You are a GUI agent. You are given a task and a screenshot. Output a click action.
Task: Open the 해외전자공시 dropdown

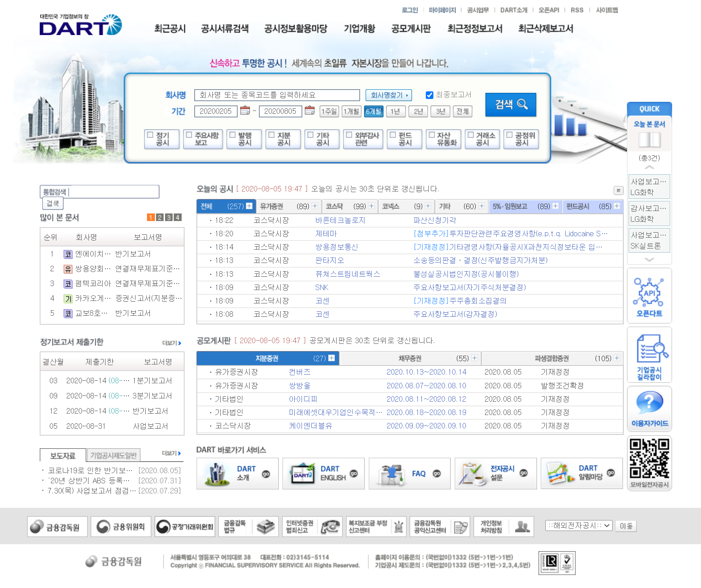(x=579, y=526)
